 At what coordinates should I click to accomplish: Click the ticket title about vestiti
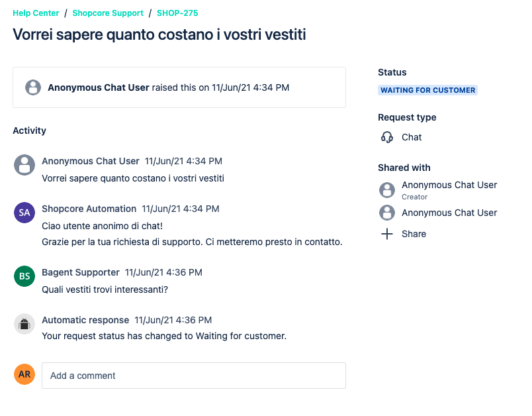point(159,34)
